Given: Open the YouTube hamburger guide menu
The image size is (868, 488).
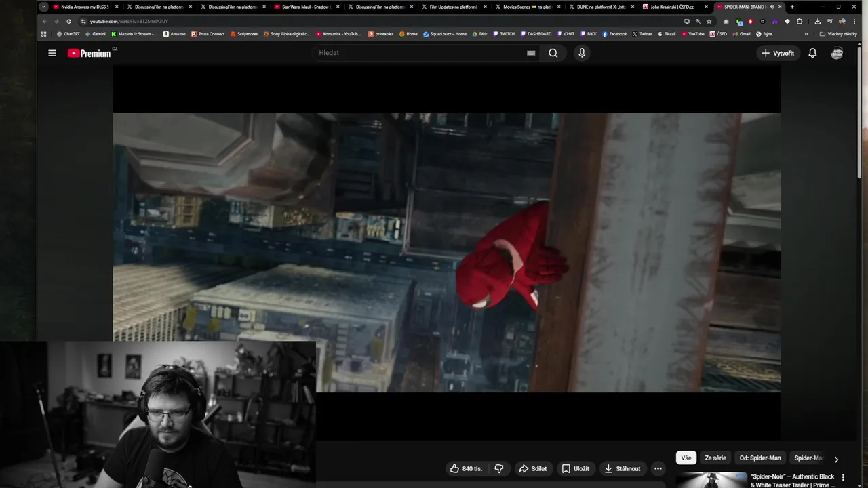Looking at the screenshot, I should [x=52, y=53].
